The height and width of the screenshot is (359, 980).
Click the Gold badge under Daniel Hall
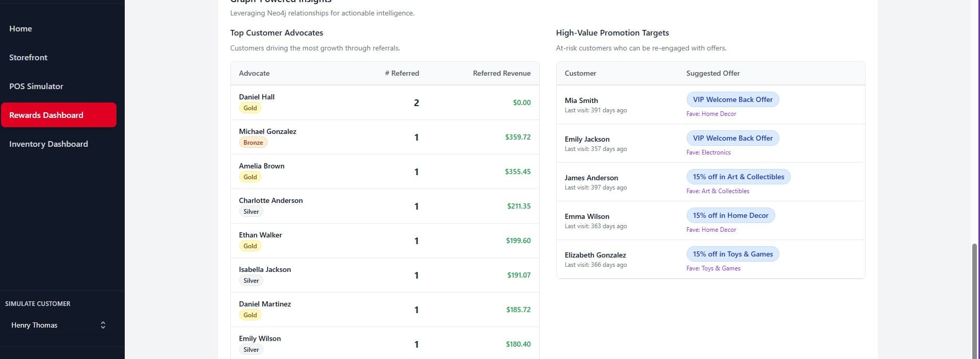pos(250,108)
